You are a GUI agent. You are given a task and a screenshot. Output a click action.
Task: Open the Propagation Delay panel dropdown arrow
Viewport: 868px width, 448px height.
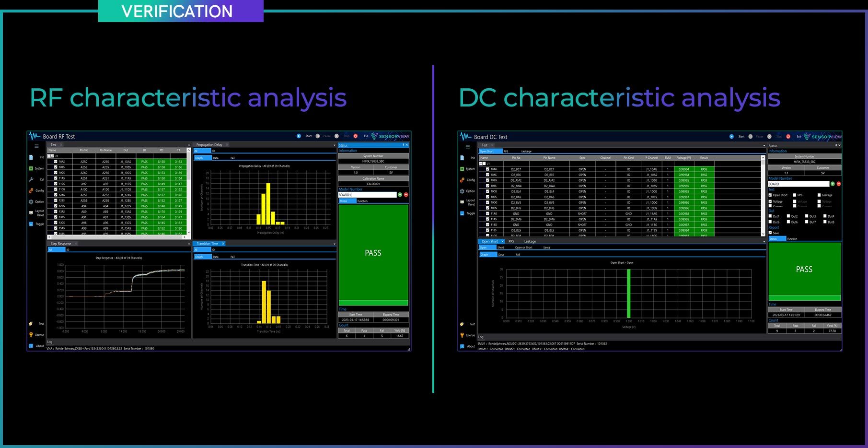click(334, 145)
